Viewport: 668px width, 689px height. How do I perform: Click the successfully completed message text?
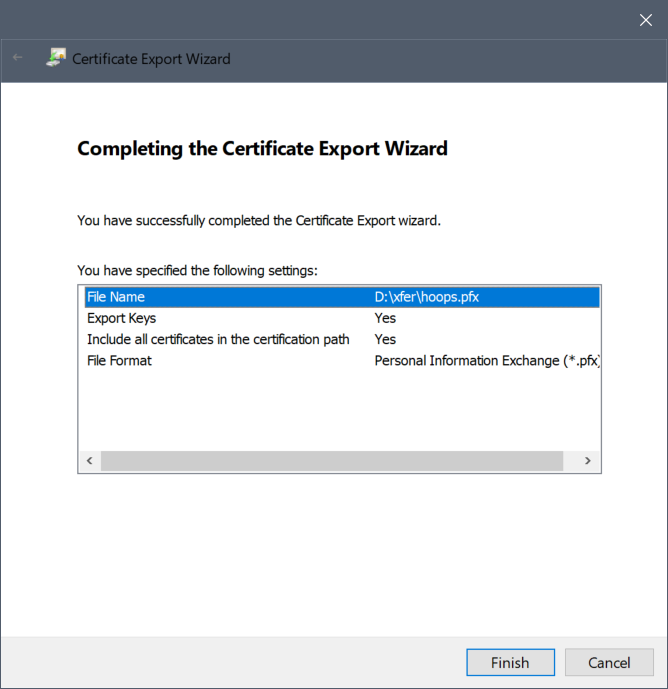click(258, 220)
